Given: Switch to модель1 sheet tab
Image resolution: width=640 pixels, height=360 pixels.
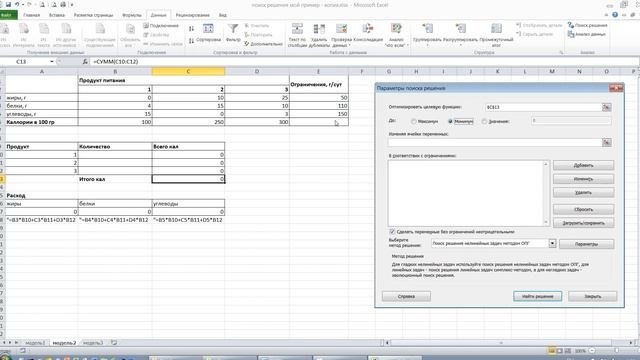Looking at the screenshot, I should coord(35,343).
